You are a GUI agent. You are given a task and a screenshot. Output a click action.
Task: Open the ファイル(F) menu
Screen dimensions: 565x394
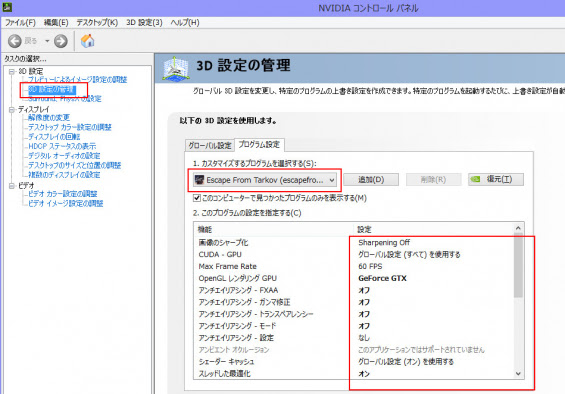pyautogui.click(x=20, y=22)
